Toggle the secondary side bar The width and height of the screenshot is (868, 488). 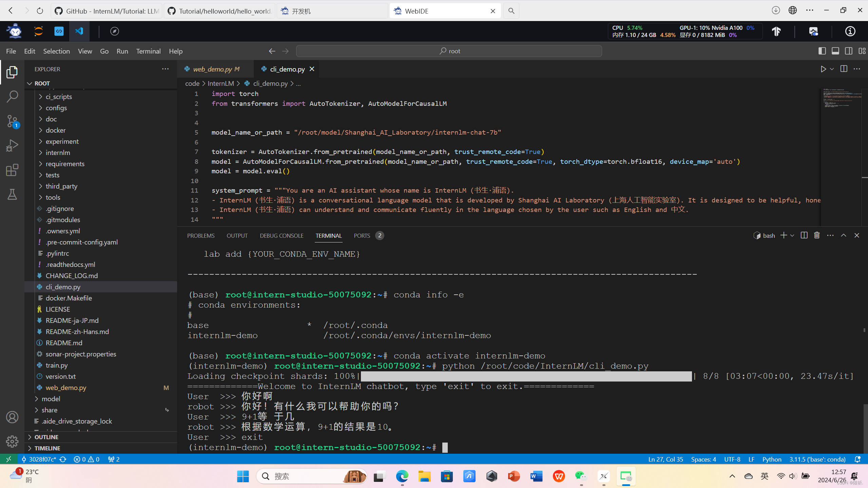(848, 51)
